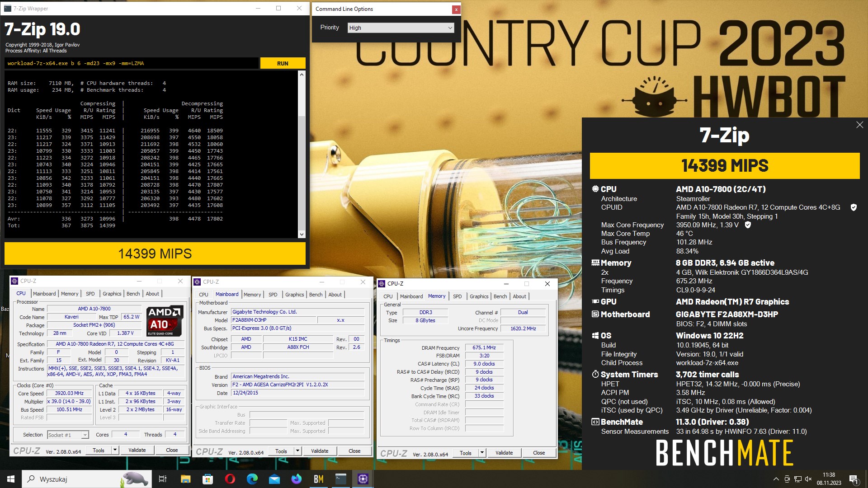Click the Wyszukaj taskbar search box

pyautogui.click(x=86, y=479)
